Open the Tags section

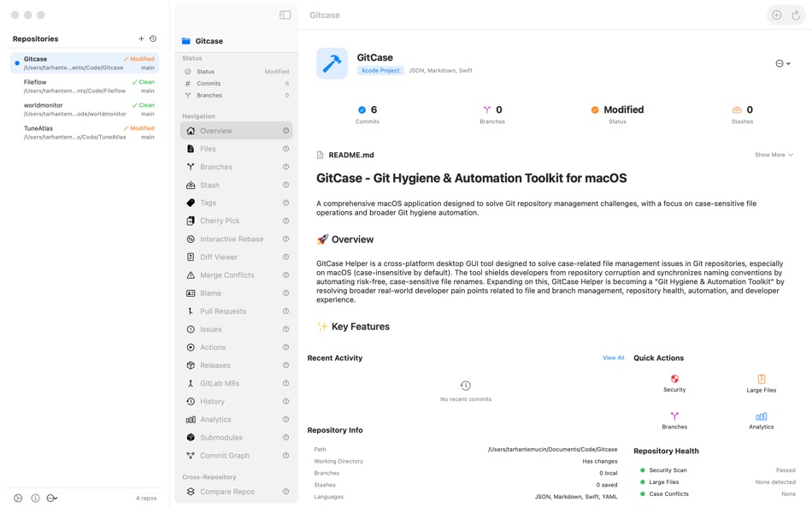[236, 203]
